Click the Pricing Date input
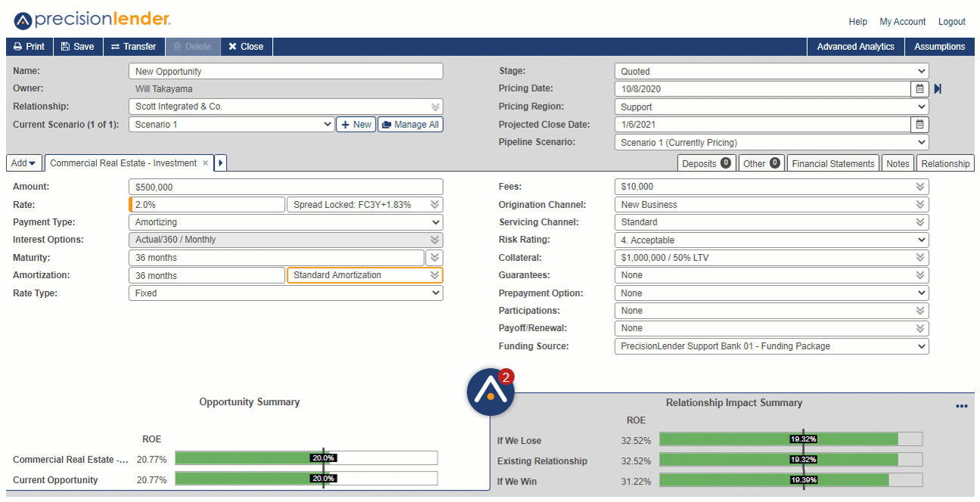Image resolution: width=980 pixels, height=502 pixels. pyautogui.click(x=762, y=89)
